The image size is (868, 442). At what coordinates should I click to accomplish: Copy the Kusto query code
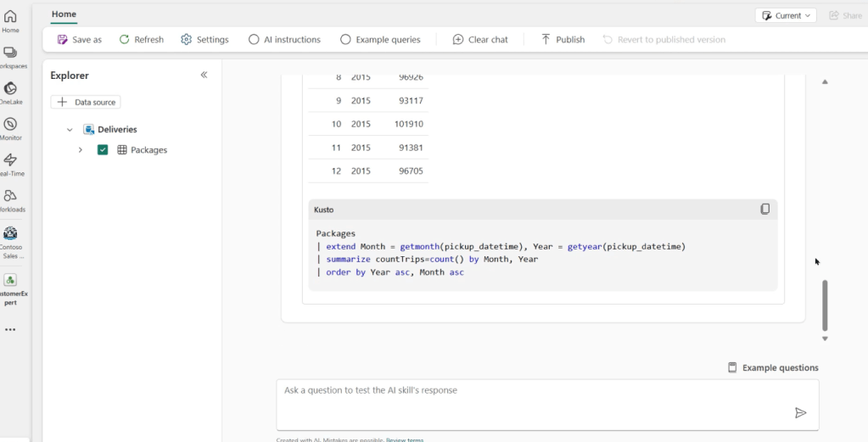point(764,209)
